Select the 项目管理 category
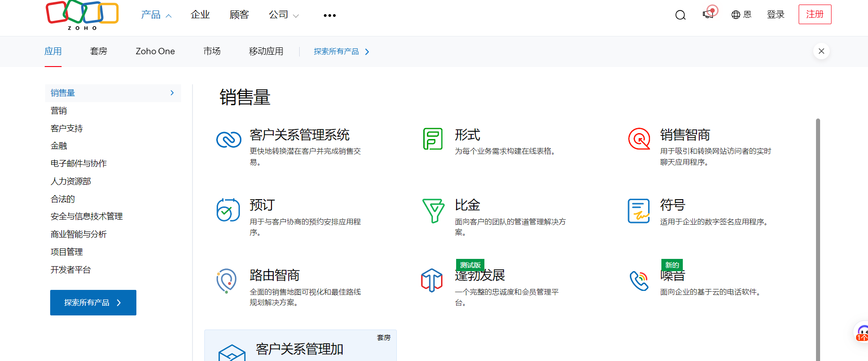 click(67, 252)
